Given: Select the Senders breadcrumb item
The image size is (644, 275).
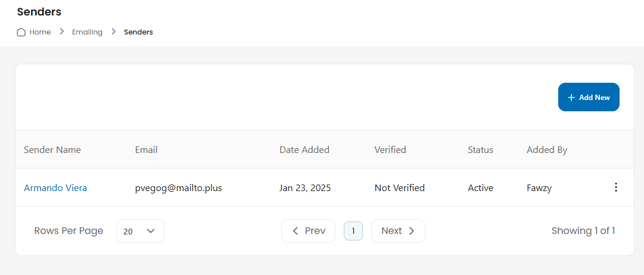Looking at the screenshot, I should (x=138, y=32).
